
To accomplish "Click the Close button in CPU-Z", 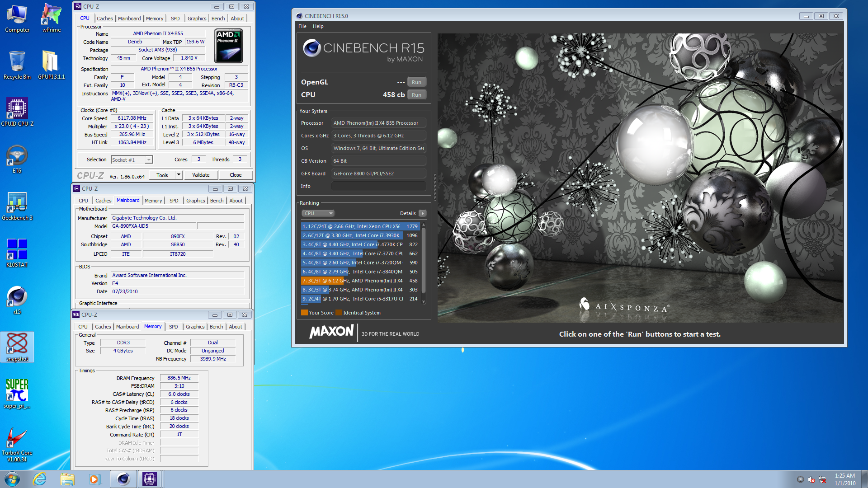I will tap(236, 175).
